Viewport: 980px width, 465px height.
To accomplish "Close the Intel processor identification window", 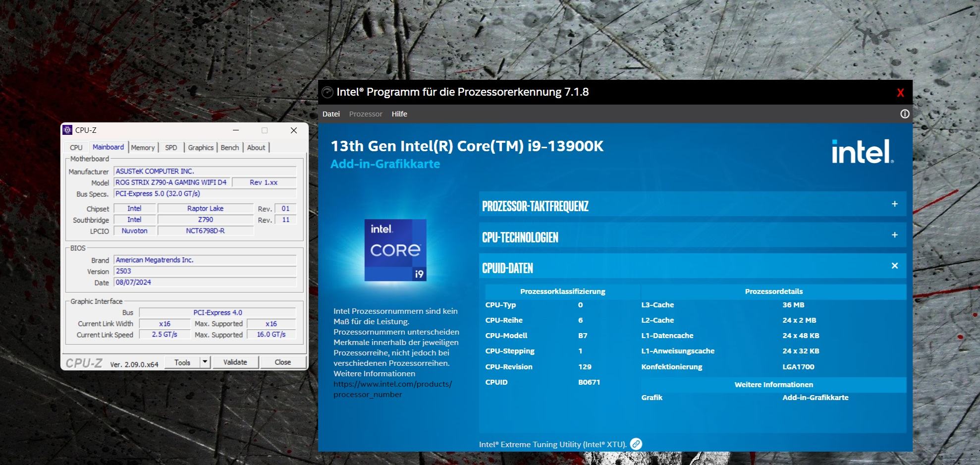I will point(900,93).
